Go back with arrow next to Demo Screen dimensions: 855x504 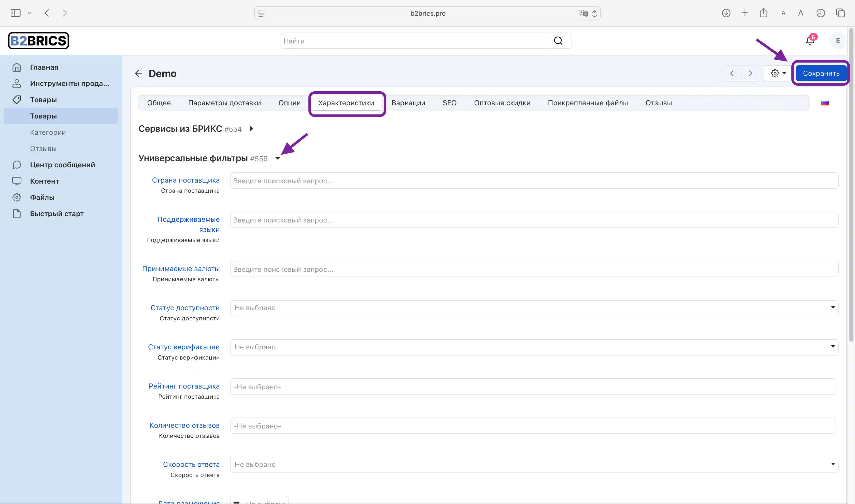(x=138, y=73)
